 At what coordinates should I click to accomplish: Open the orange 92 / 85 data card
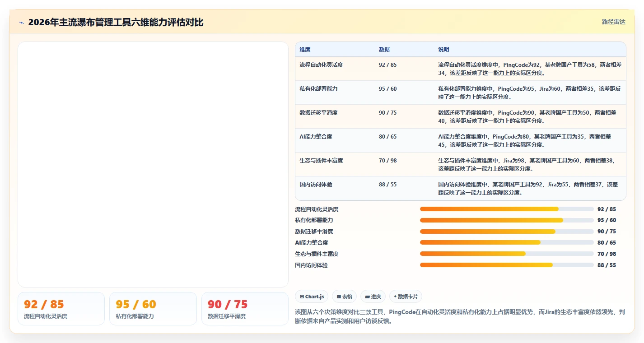point(61,309)
